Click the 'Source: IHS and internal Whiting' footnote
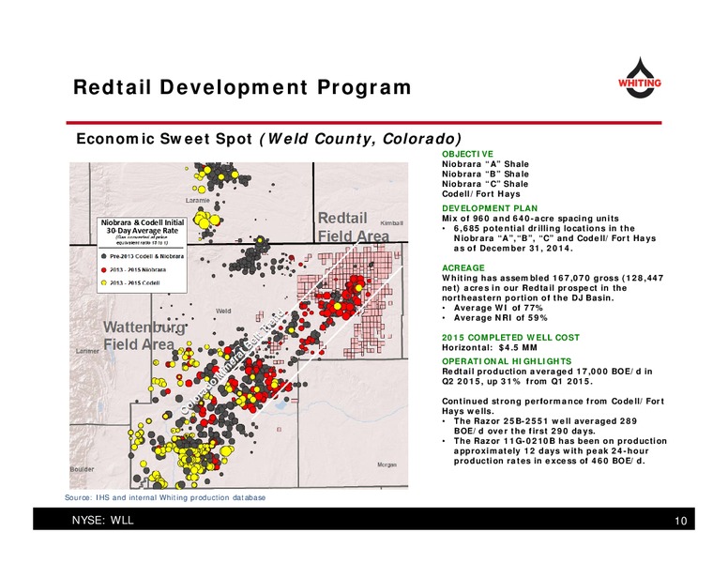This screenshot has width=728, height=563. tap(165, 497)
